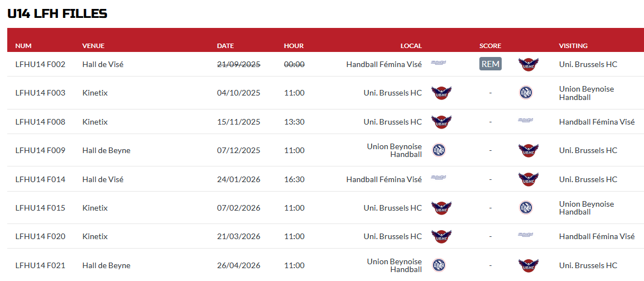Click the DATE column header
The width and height of the screenshot is (644, 281).
[x=225, y=46]
